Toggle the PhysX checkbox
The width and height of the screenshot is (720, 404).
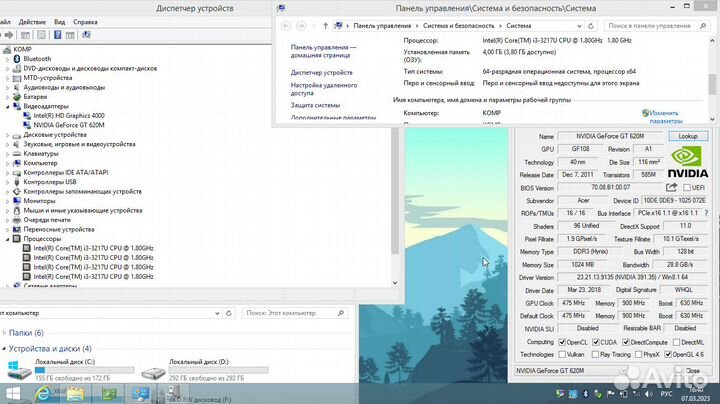[638, 354]
